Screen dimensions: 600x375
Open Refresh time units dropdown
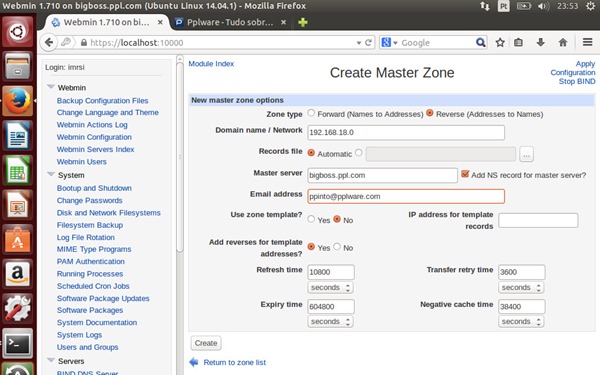331,287
